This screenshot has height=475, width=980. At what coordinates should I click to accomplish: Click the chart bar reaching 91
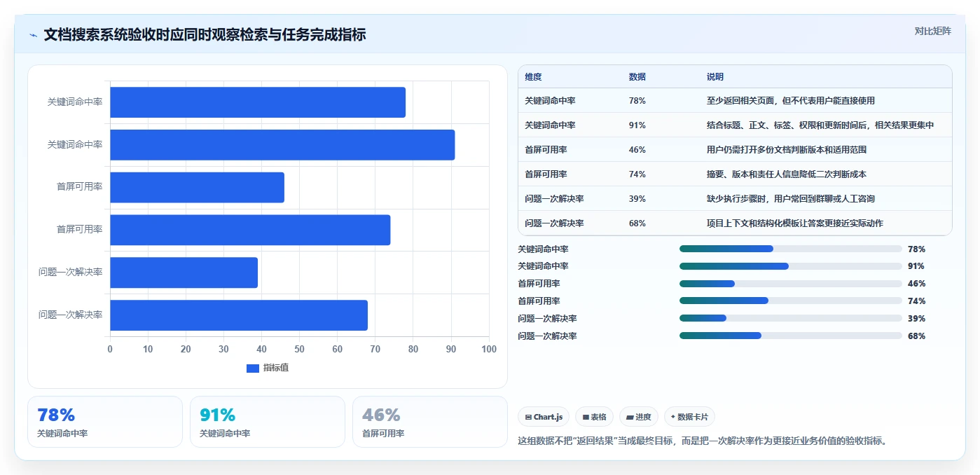[282, 144]
